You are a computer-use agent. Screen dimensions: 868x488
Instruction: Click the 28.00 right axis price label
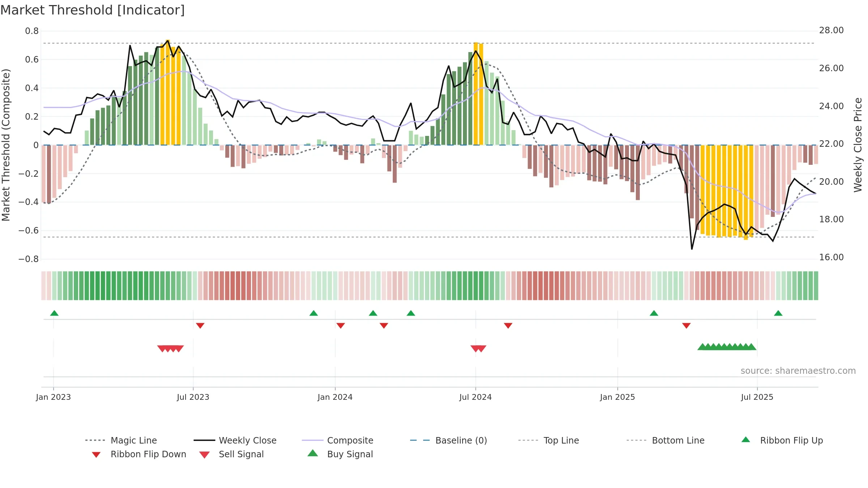[x=831, y=30]
